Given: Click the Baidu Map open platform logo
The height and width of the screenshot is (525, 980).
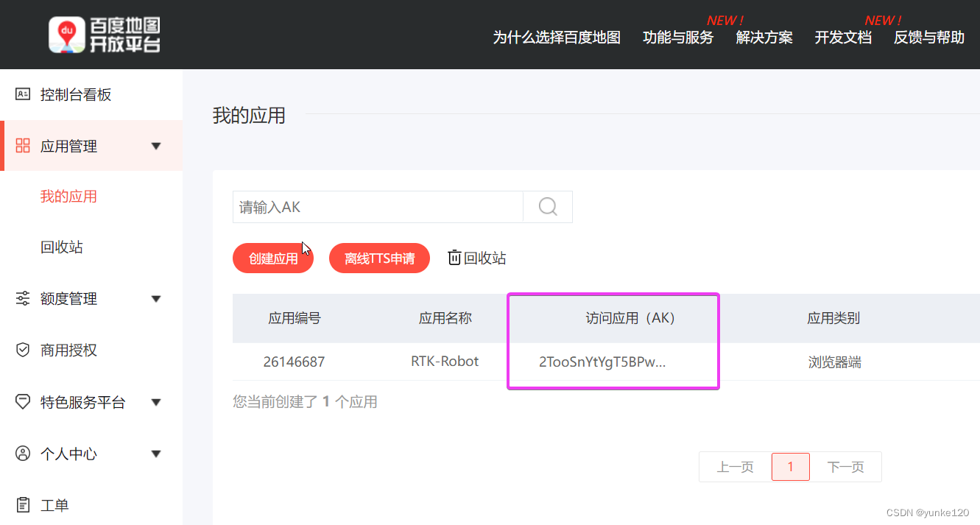Looking at the screenshot, I should tap(105, 35).
